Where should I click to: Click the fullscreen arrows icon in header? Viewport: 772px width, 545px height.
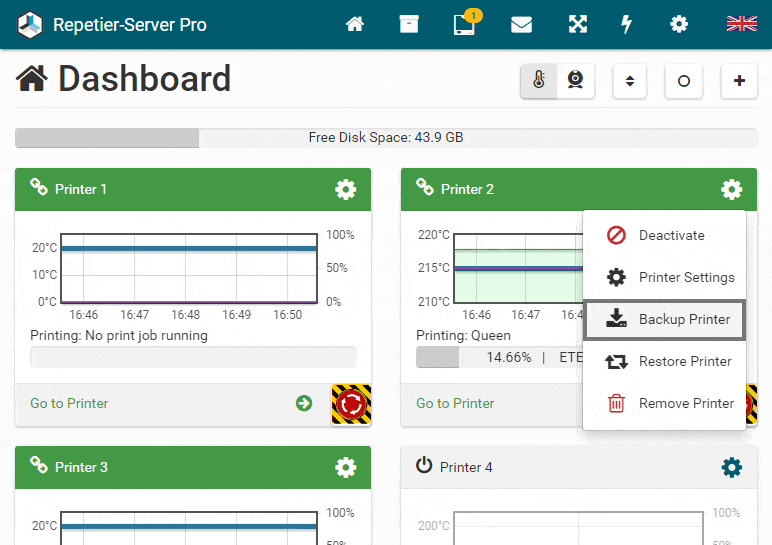click(x=578, y=24)
